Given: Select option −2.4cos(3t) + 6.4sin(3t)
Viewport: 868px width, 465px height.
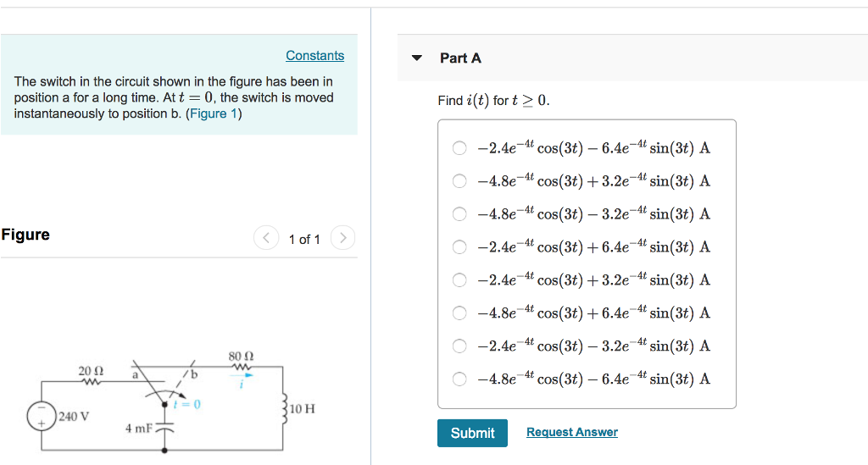Looking at the screenshot, I should click(x=459, y=247).
